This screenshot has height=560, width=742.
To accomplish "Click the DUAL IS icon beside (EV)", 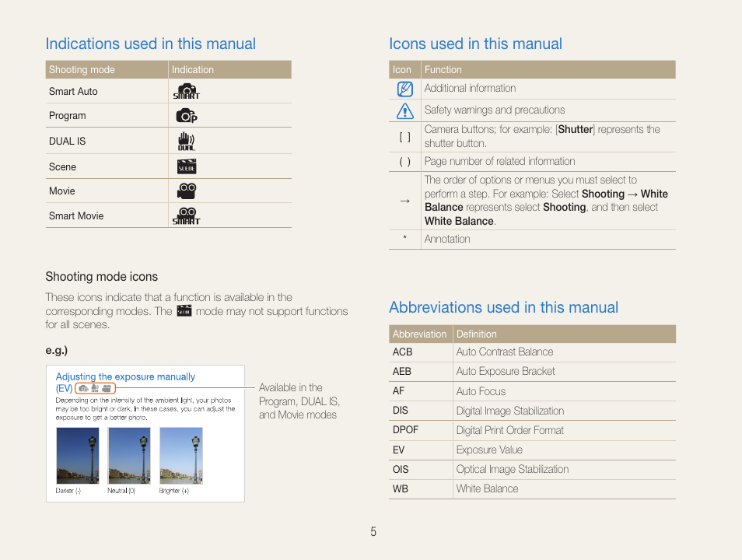I will click(x=95, y=388).
